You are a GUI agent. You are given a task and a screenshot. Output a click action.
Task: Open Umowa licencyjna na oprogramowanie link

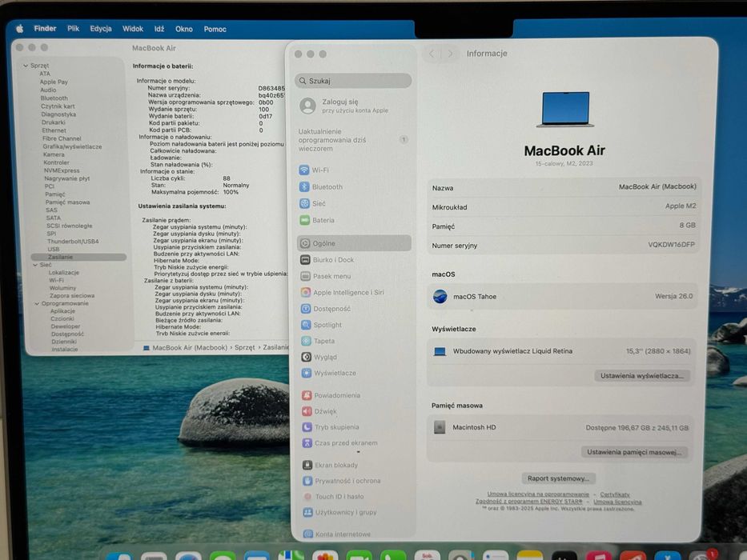click(x=538, y=494)
